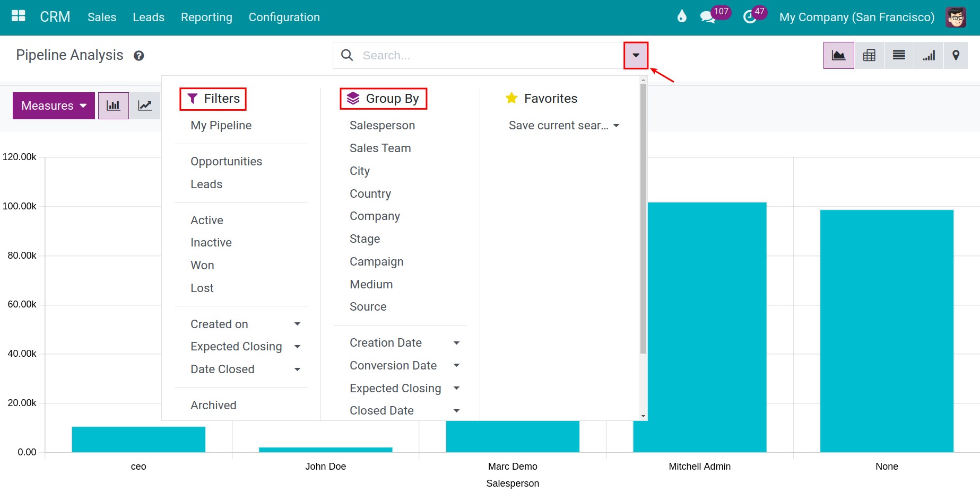Apply the Active filter

pos(207,220)
